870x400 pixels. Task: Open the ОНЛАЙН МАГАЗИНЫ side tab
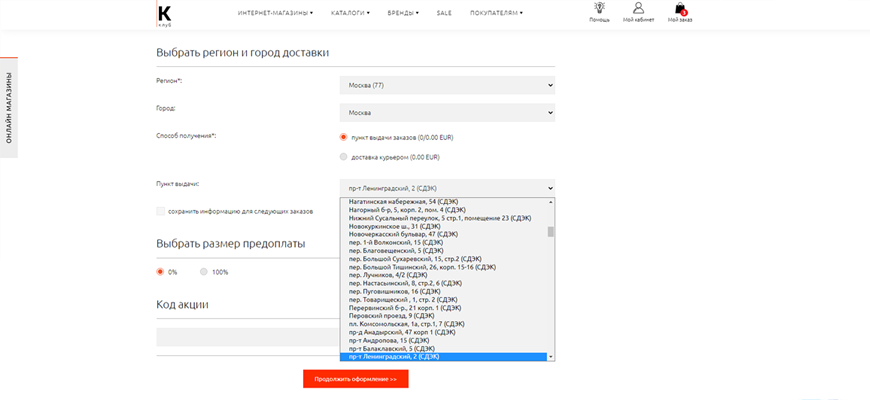9,108
